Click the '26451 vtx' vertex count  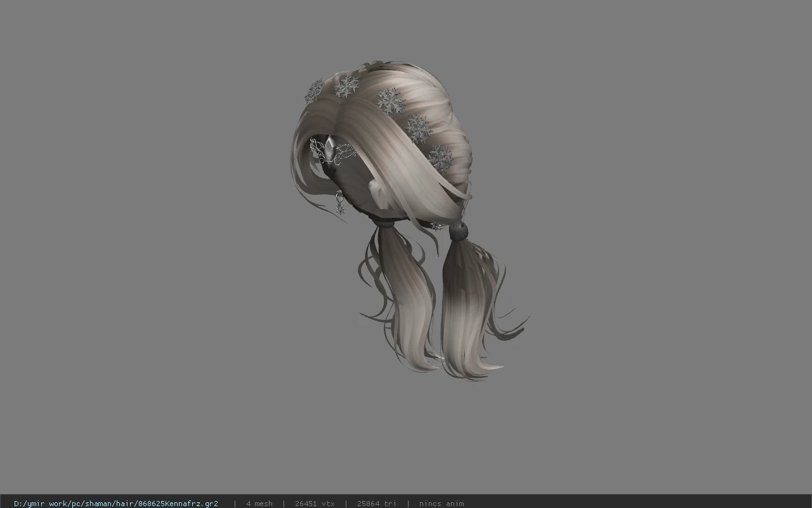click(315, 504)
